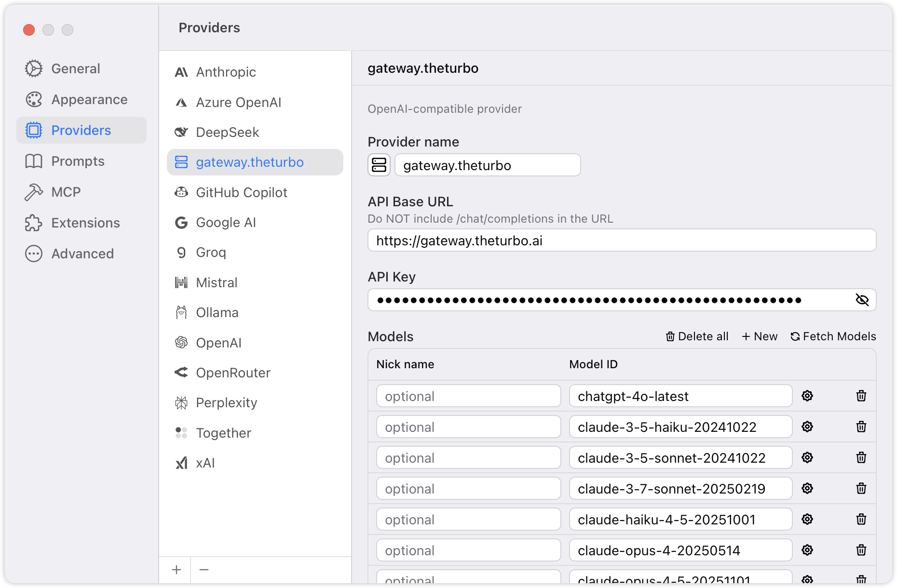Select the OpenRouter provider in list
This screenshot has height=588, width=897.
tap(233, 373)
